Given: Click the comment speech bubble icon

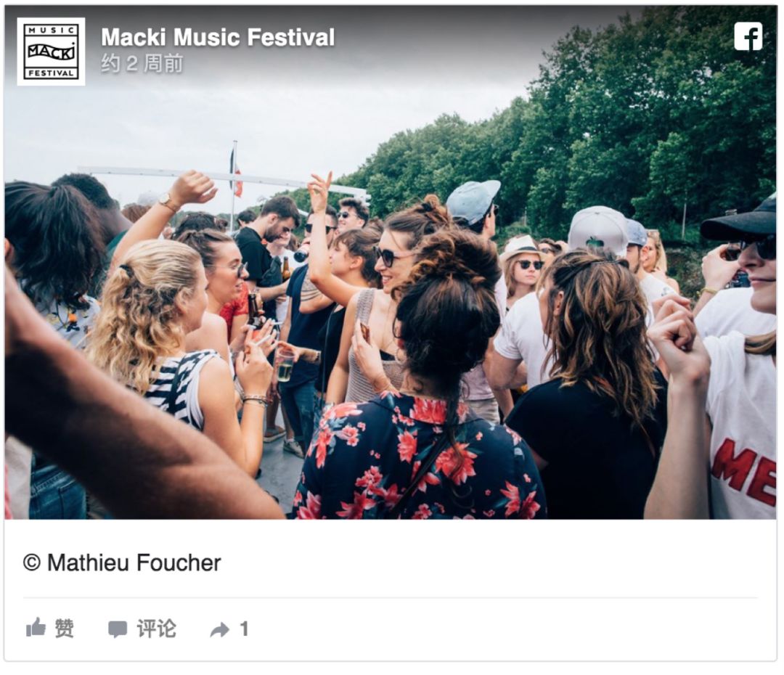Looking at the screenshot, I should 118,629.
